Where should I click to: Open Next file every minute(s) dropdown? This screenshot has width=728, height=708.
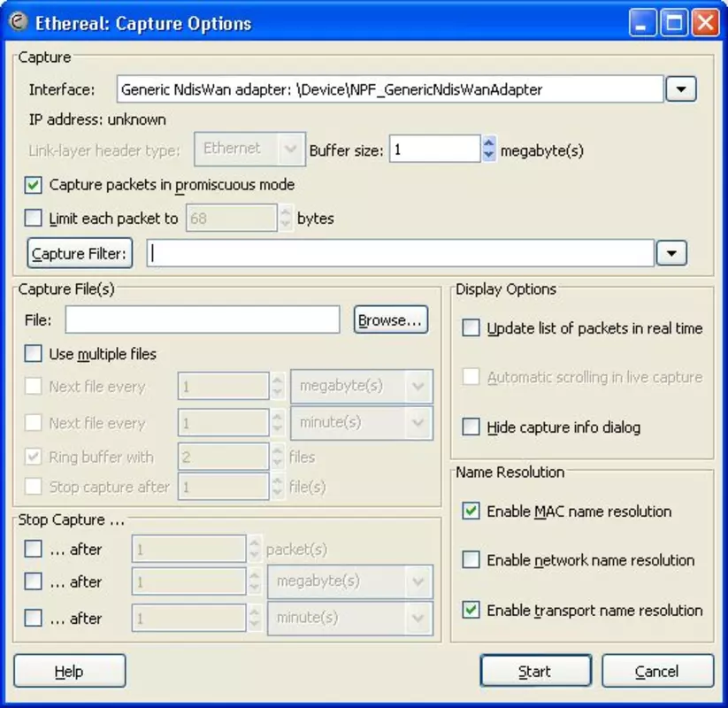click(x=362, y=423)
